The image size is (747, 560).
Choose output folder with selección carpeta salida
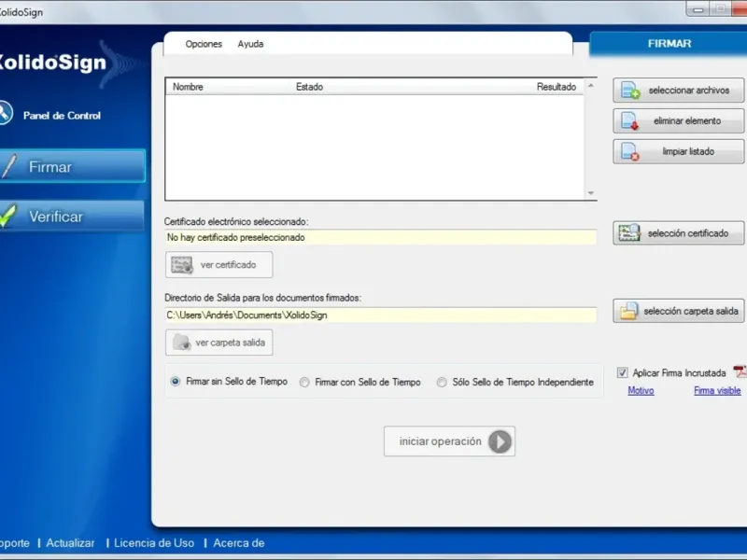pos(679,311)
